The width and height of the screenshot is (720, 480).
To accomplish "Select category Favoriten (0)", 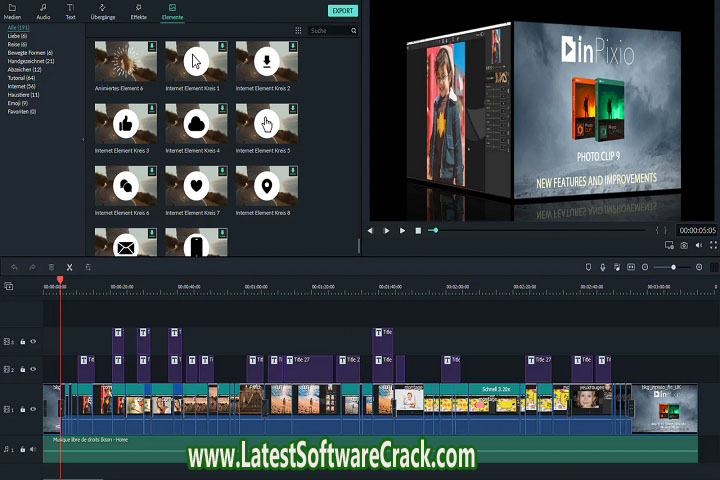I will pyautogui.click(x=22, y=112).
